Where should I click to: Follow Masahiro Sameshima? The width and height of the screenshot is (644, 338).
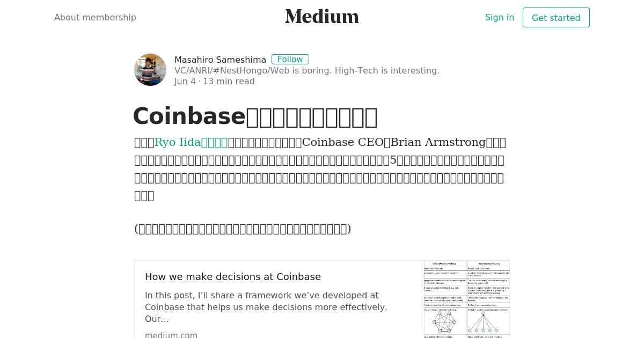290,59
